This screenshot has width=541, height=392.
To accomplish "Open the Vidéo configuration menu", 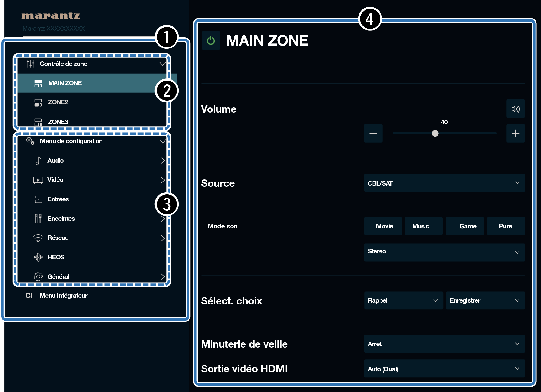I will tap(55, 180).
